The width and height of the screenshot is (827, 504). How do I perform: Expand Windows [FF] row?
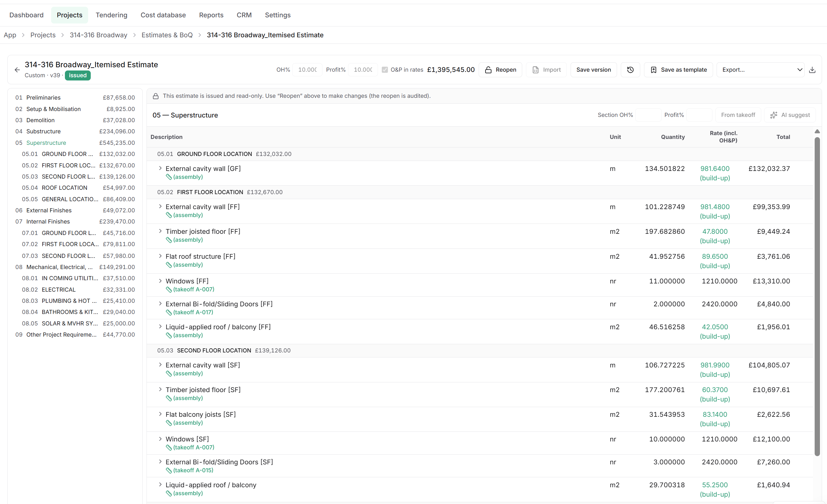(160, 281)
